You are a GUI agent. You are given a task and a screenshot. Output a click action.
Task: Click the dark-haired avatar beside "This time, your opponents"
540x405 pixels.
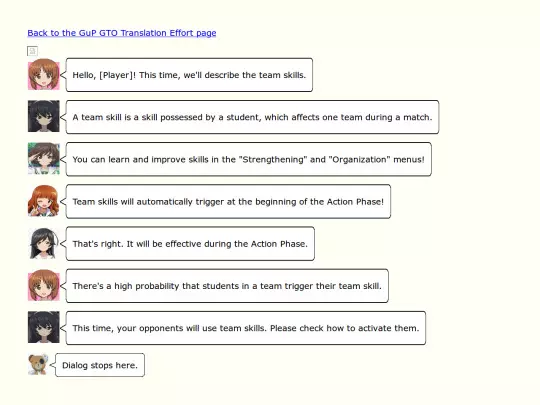pos(44,327)
